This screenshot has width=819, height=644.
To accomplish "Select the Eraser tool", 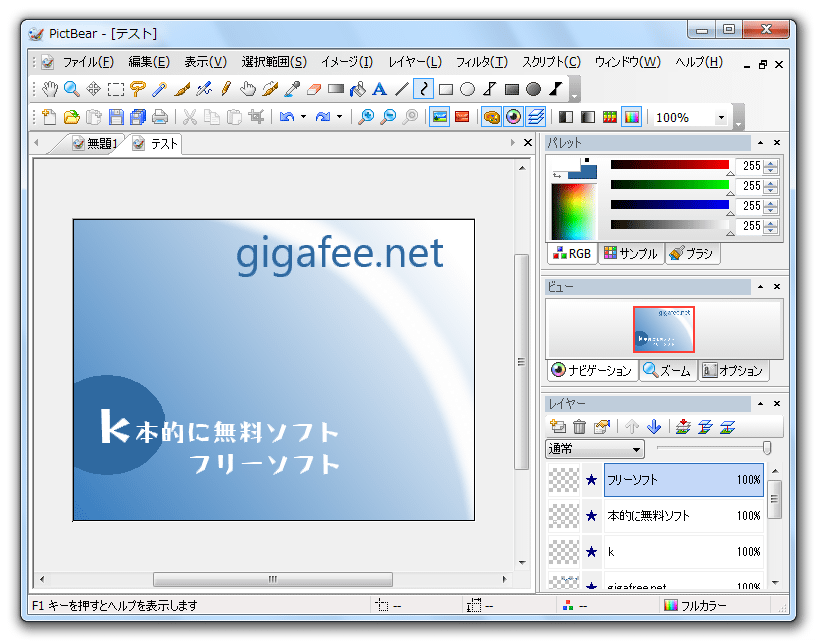I will point(313,89).
